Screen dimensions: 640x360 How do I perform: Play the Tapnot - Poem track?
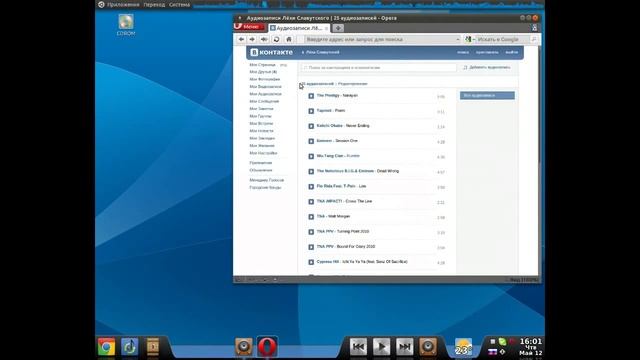(311, 111)
